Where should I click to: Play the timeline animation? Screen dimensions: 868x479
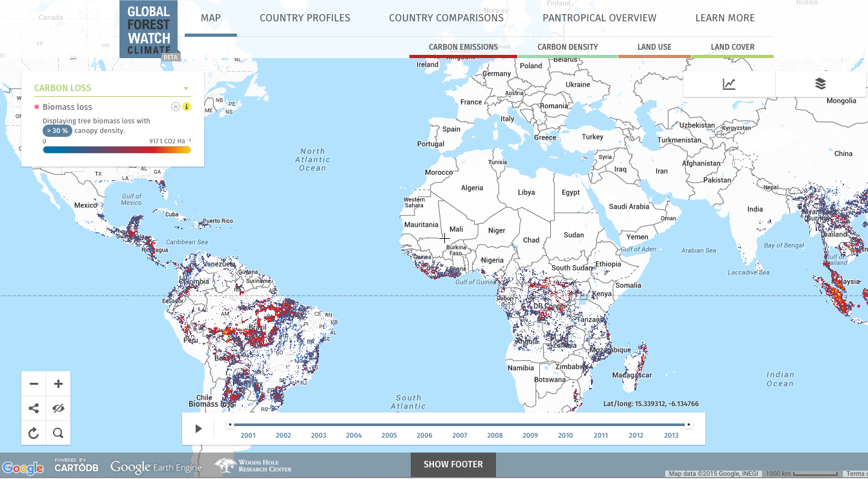(x=199, y=429)
